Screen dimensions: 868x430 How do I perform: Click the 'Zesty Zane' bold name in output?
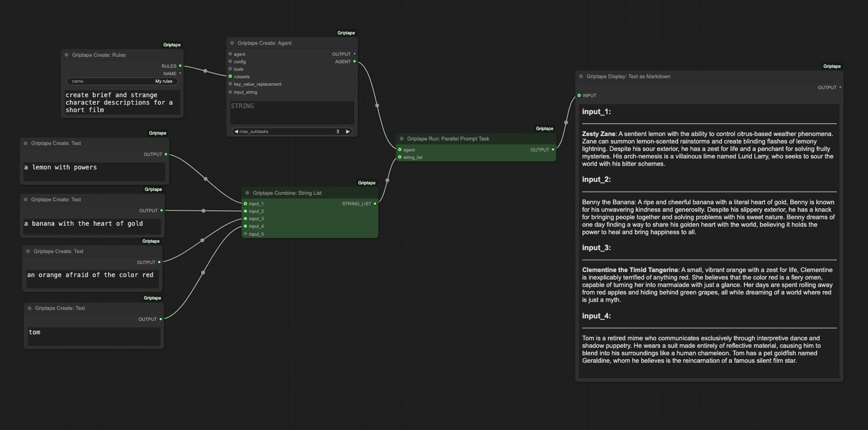[x=598, y=134]
